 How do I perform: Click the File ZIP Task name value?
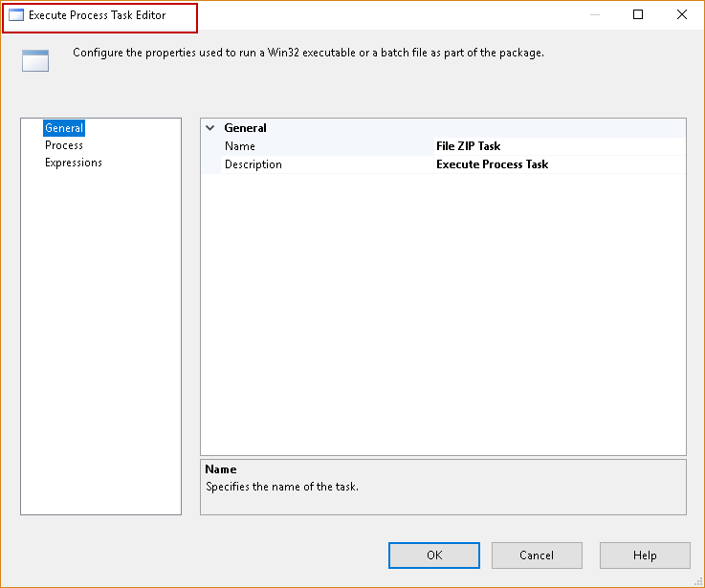(x=469, y=146)
